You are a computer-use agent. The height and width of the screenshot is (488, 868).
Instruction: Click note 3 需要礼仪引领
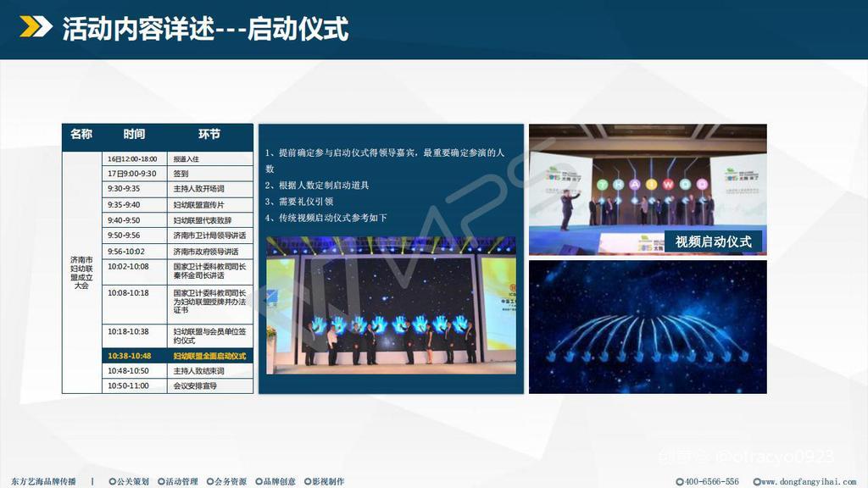pos(299,202)
